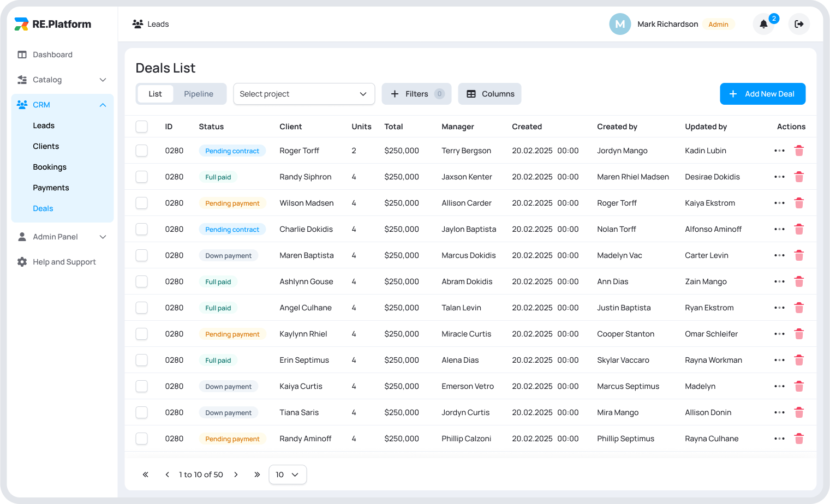
Task: Open the Select project dropdown
Action: [303, 94]
